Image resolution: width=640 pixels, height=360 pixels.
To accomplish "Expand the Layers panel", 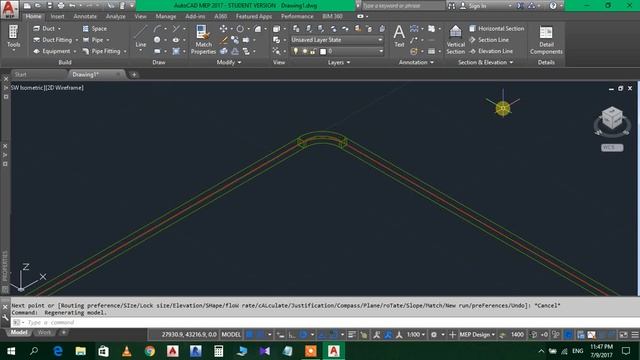I will [x=339, y=62].
